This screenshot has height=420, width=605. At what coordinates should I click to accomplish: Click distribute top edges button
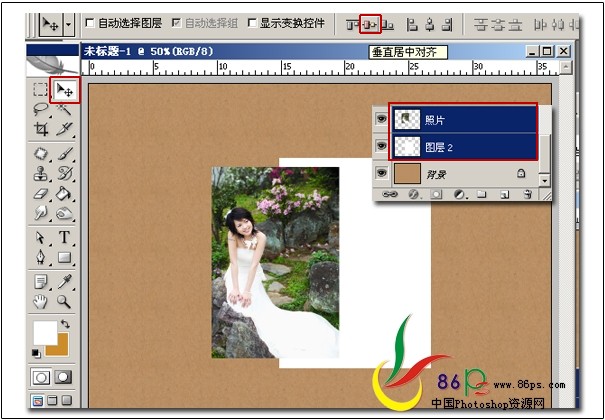480,25
